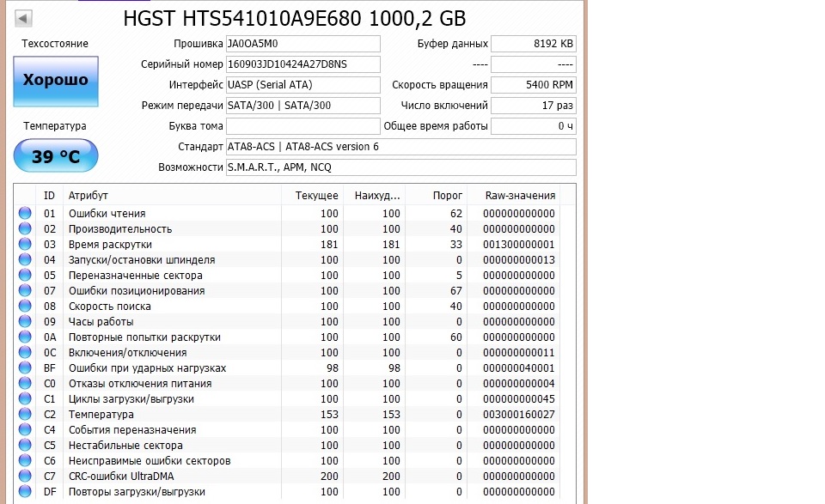Click status orb for Нестабильные сектора row
Screen dimensions: 825x504
(24, 446)
